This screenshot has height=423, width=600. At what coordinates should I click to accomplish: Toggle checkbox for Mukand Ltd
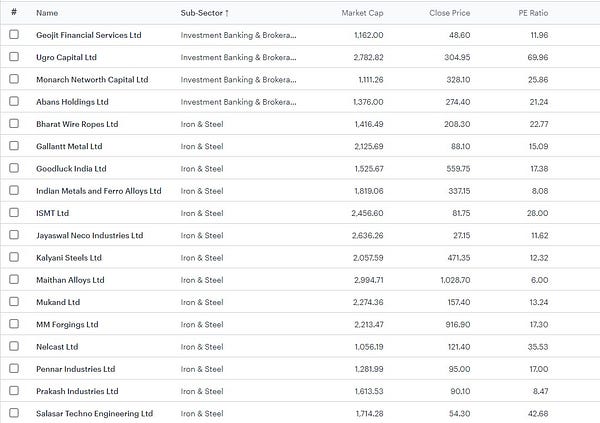click(x=14, y=301)
